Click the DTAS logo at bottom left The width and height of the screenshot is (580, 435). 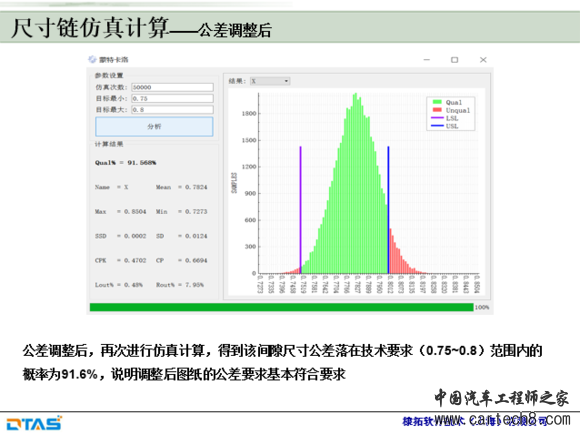[x=34, y=423]
